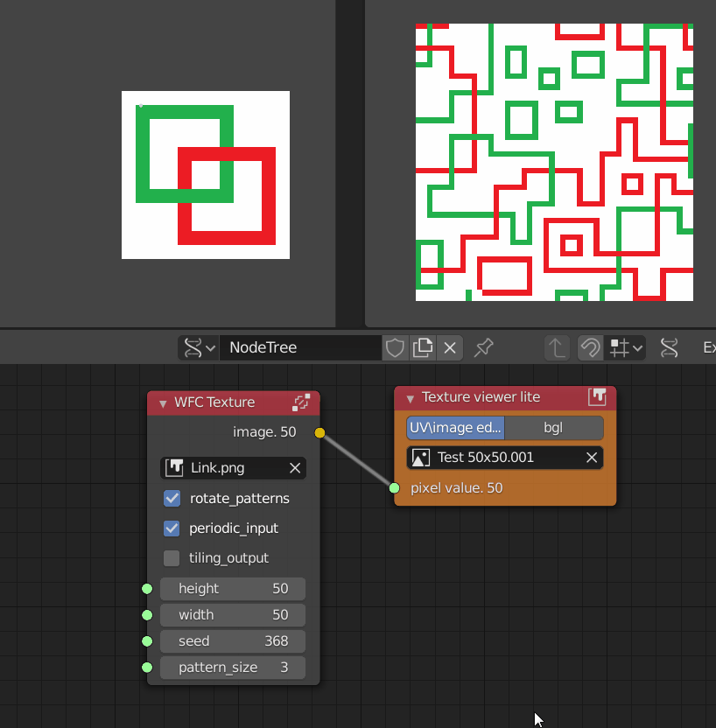Click the fake user shield icon
Image resolution: width=716 pixels, height=728 pixels.
click(396, 347)
